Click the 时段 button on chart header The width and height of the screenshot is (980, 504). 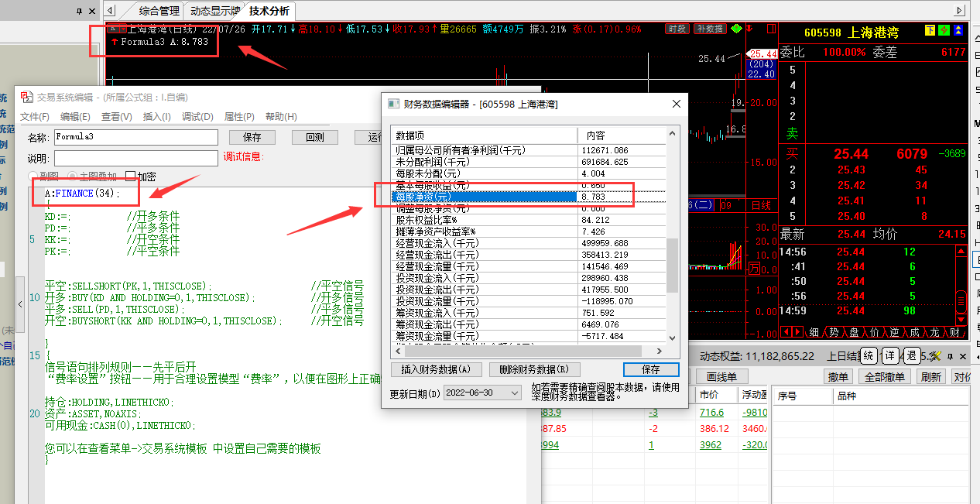pyautogui.click(x=677, y=29)
